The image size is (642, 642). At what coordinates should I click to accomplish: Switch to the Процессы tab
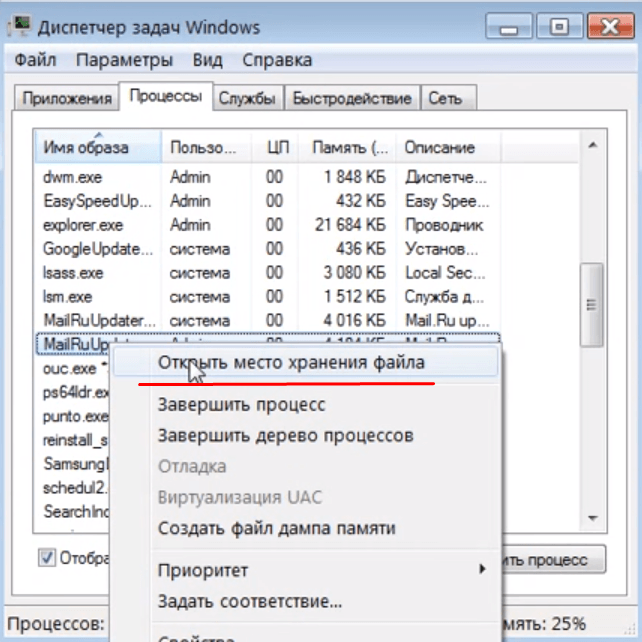(166, 96)
